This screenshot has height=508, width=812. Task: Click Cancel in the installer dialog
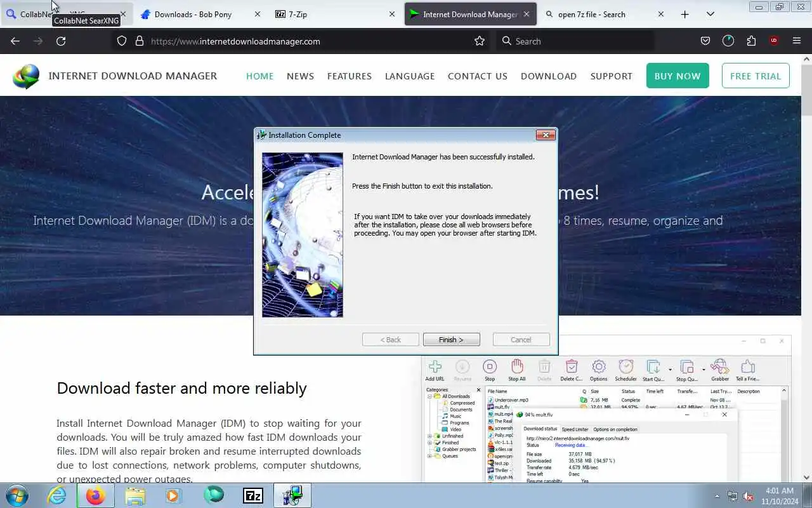click(x=521, y=340)
